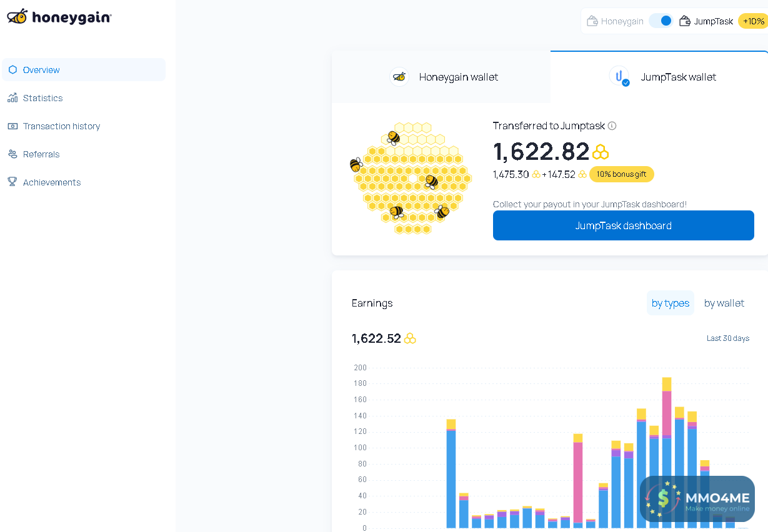Click the 10% bonus gift badge

pyautogui.click(x=622, y=174)
